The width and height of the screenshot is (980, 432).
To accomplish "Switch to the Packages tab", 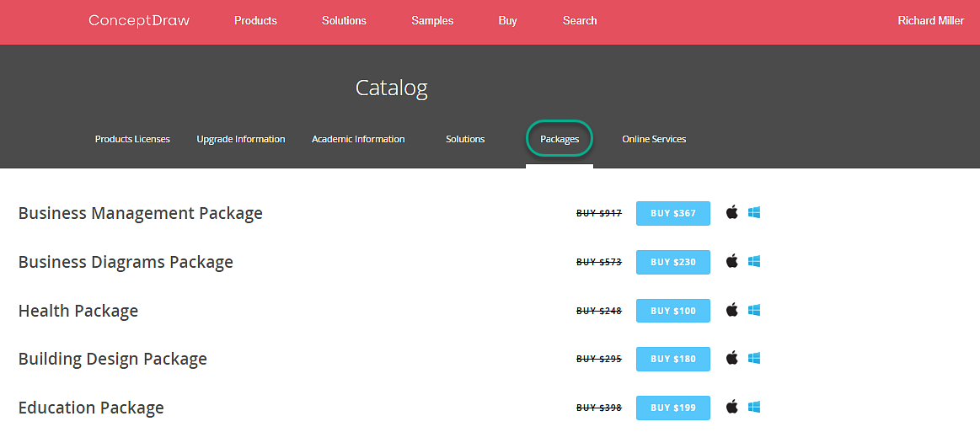I will pyautogui.click(x=560, y=139).
